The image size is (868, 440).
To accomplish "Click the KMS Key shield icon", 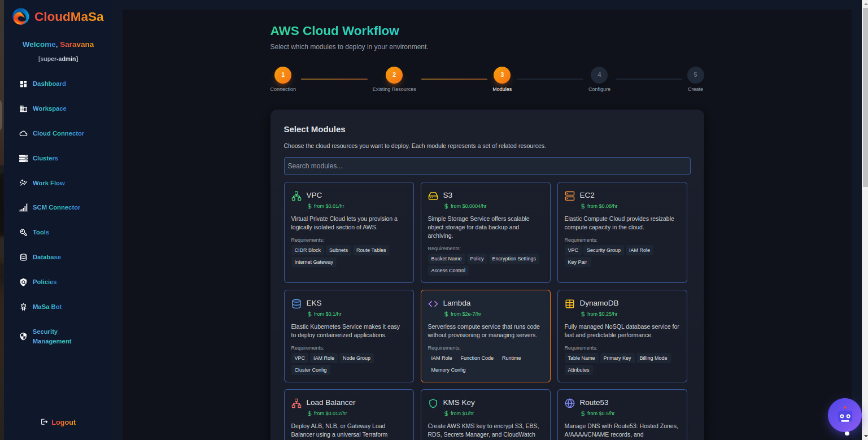I will pyautogui.click(x=433, y=403).
